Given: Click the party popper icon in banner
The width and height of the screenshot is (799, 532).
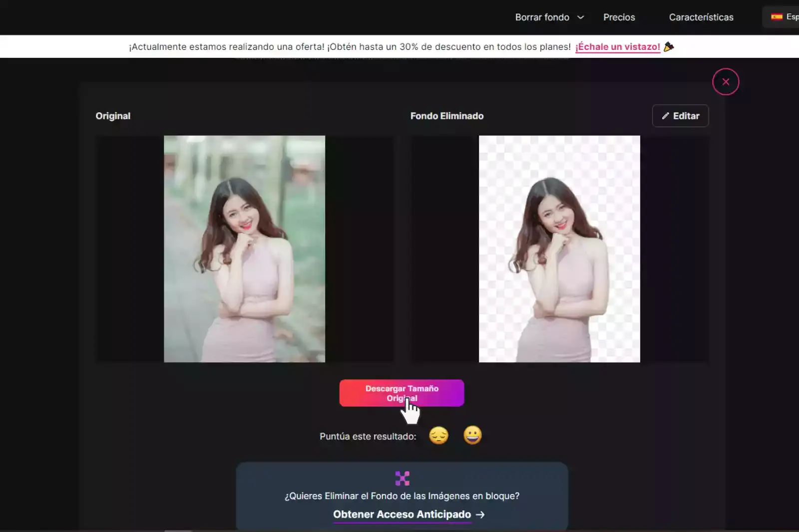Looking at the screenshot, I should click(669, 46).
